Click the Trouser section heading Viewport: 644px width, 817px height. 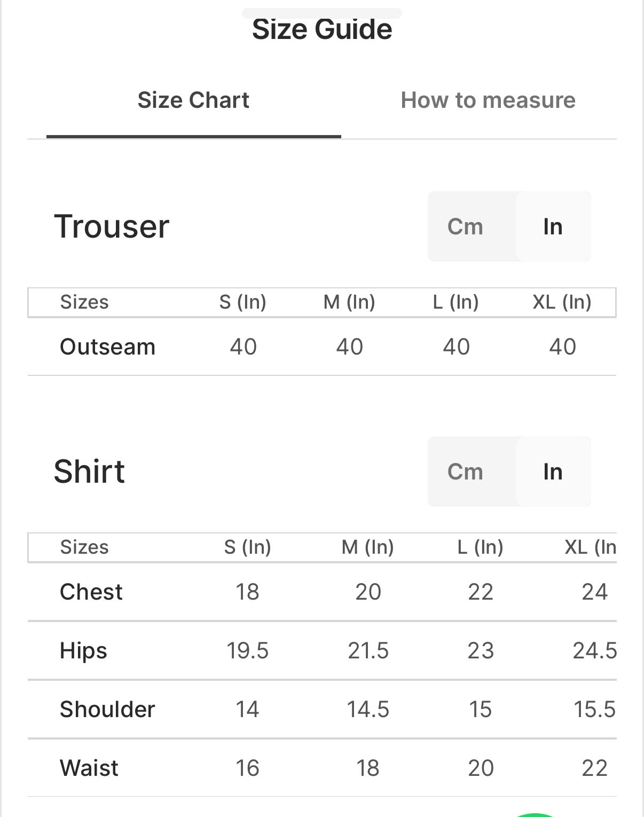tap(112, 226)
